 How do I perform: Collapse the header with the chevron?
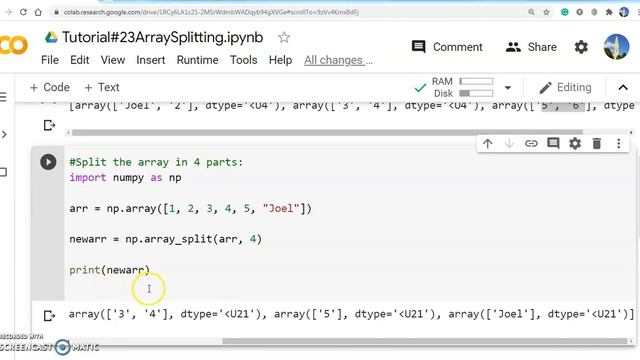coord(623,87)
